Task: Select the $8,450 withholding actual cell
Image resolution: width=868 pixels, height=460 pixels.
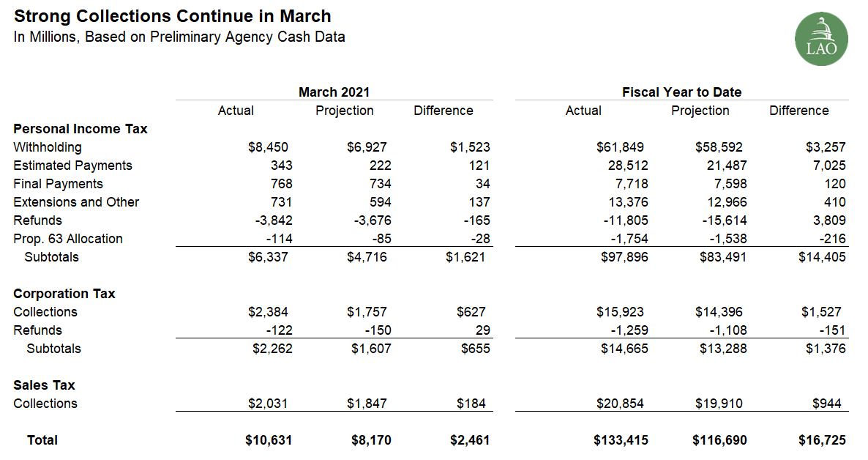Action: click(270, 147)
